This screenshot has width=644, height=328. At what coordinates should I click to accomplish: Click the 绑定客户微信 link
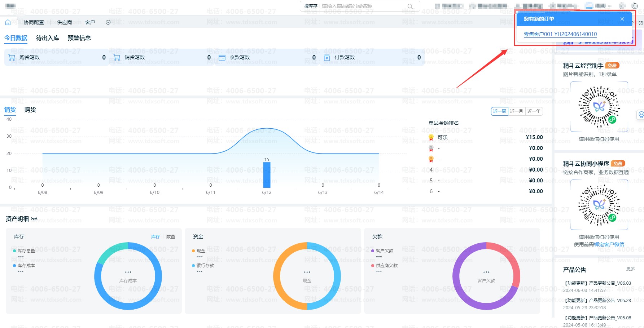[x=609, y=244]
